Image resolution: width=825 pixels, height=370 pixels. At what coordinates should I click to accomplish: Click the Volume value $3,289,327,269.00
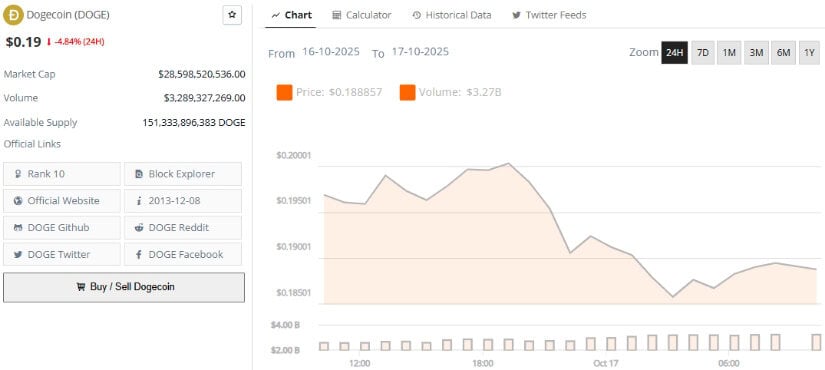(205, 98)
